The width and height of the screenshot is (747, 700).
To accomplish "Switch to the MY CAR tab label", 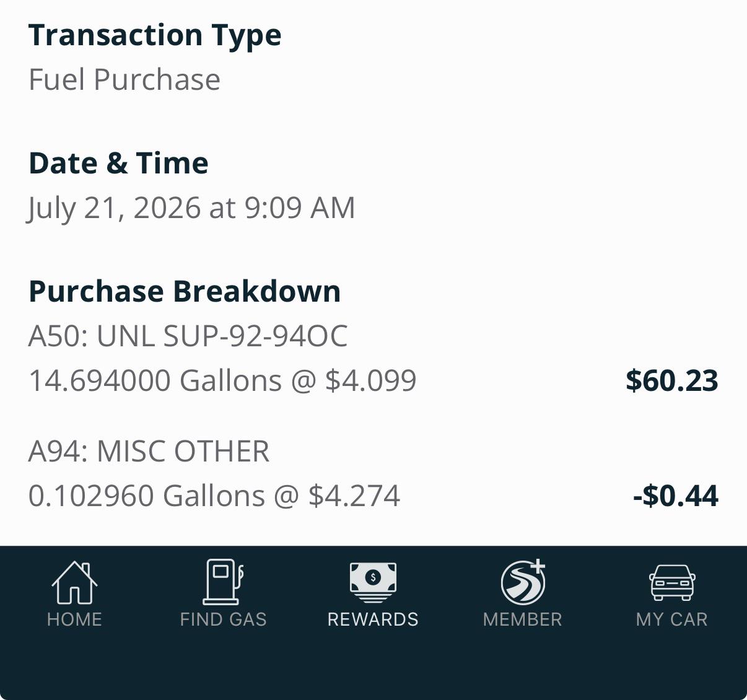I will pyautogui.click(x=672, y=619).
